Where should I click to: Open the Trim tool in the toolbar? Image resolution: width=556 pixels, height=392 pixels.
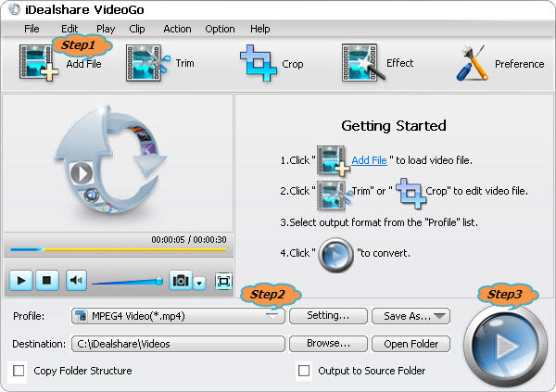click(x=148, y=63)
